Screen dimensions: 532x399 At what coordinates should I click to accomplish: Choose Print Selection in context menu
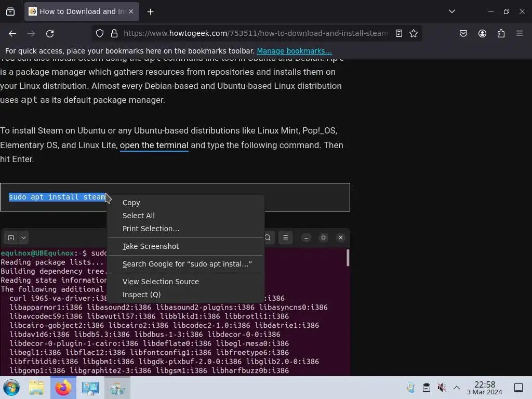[185, 229]
